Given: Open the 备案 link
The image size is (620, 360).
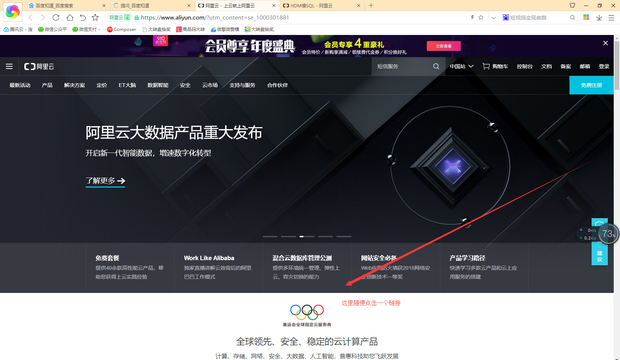Looking at the screenshot, I should click(565, 66).
